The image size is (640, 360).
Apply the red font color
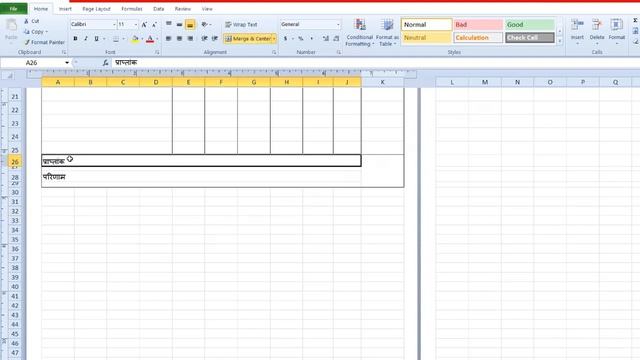tap(150, 39)
